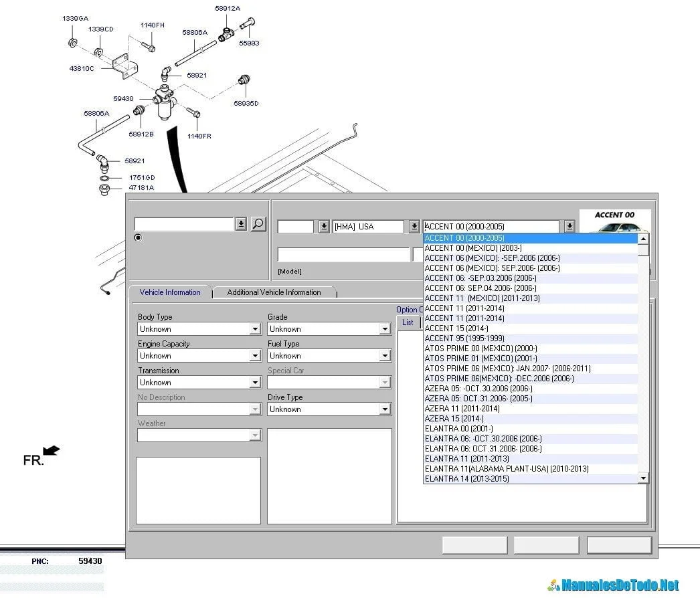Select ATOS PRIME 06 (MEXICO): JAN.2007- entry
700x598 pixels.
click(531, 369)
